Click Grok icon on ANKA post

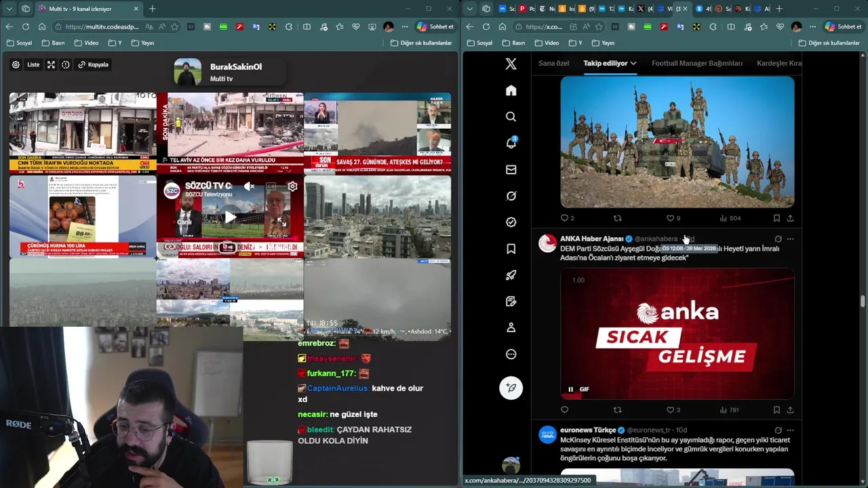pos(778,239)
